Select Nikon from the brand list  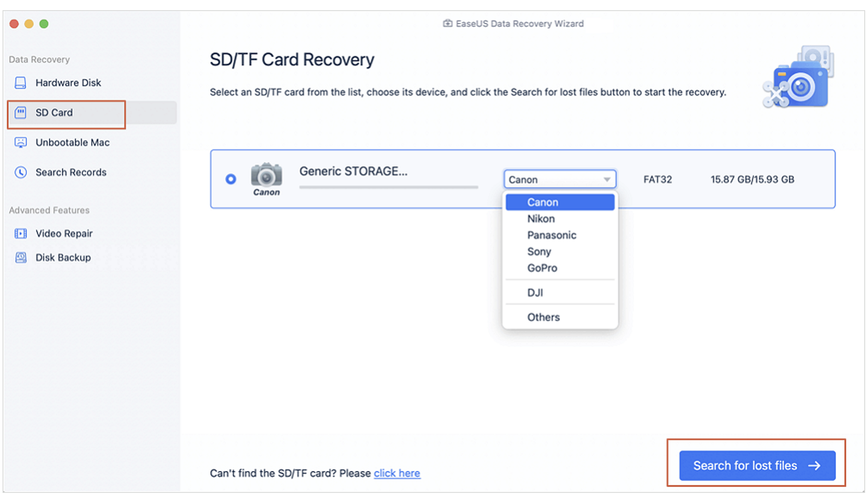point(541,218)
